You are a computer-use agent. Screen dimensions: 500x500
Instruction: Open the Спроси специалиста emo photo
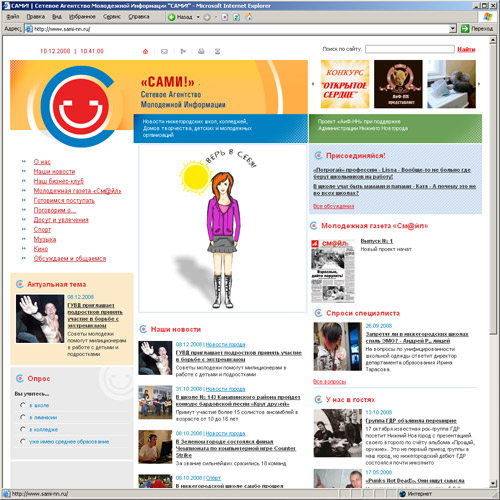338,347
